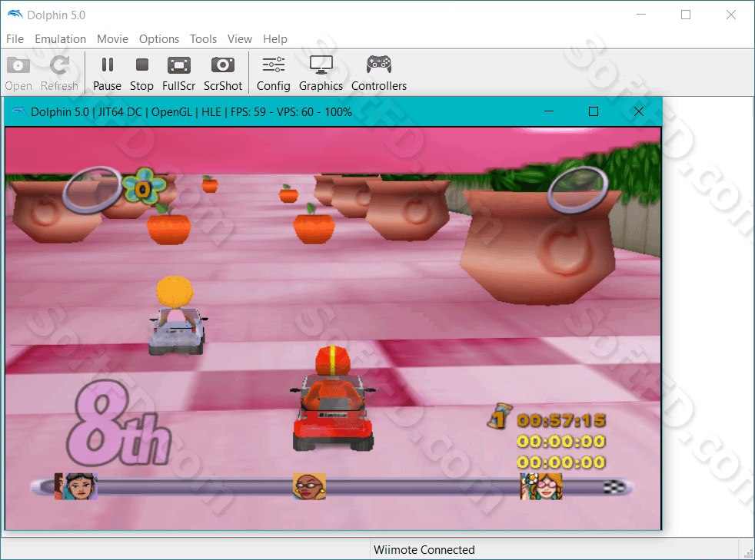Screen dimensions: 755x560
Task: Open the Options menu
Action: pyautogui.click(x=159, y=39)
